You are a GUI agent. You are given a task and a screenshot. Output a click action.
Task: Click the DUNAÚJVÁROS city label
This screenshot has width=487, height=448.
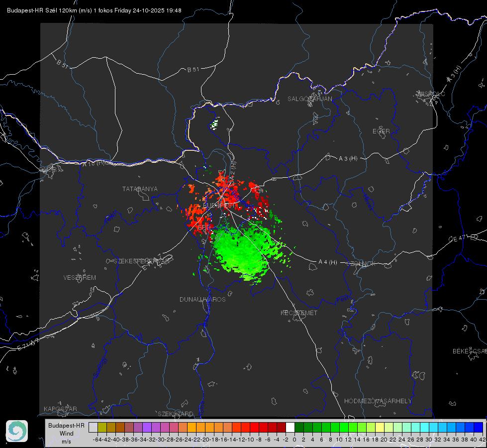(202, 299)
